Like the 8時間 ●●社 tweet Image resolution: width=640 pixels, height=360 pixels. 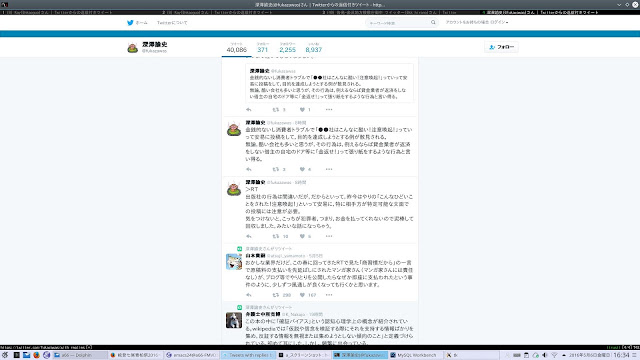[x=302, y=169]
